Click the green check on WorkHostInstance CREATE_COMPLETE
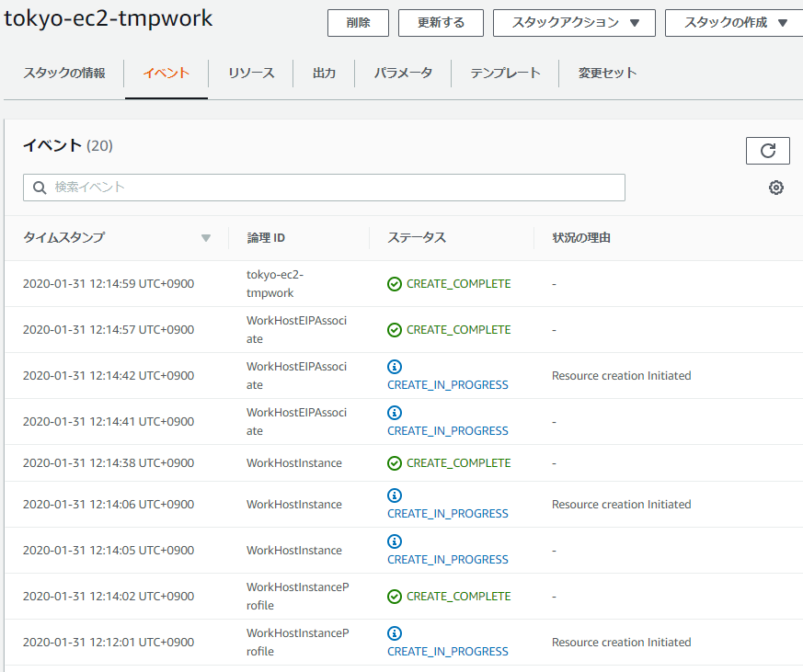803x672 pixels. [x=394, y=462]
